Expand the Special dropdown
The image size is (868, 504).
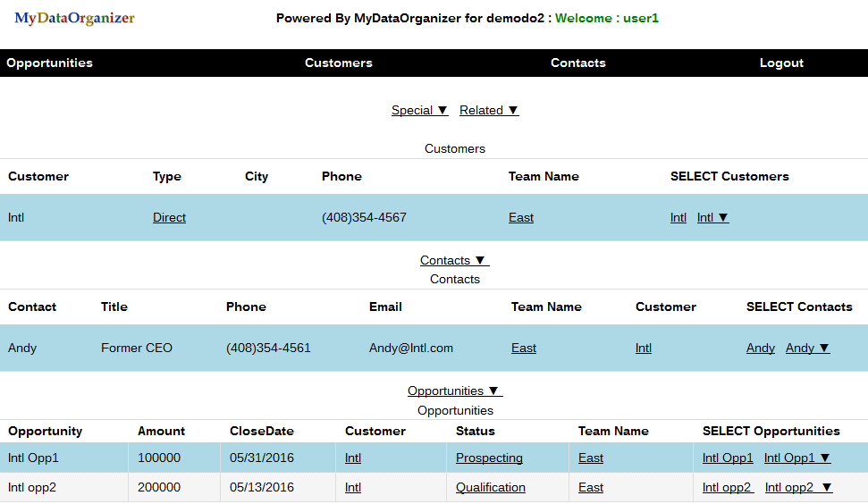419,110
